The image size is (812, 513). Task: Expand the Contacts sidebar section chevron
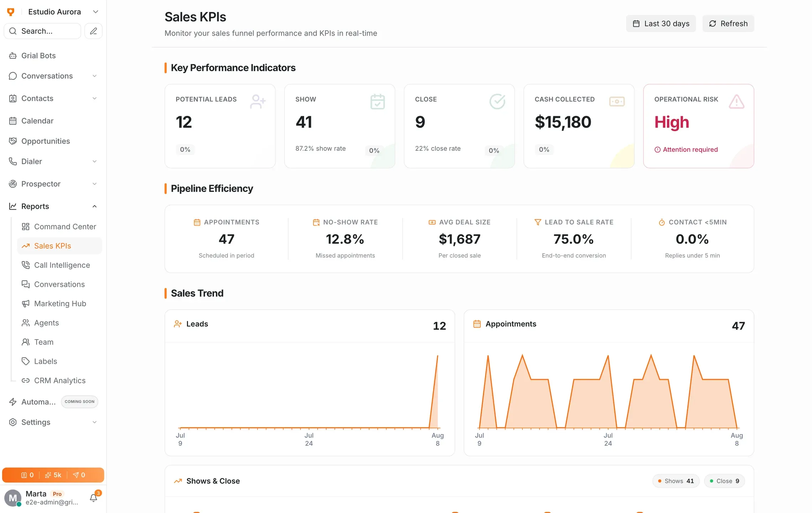(94, 98)
